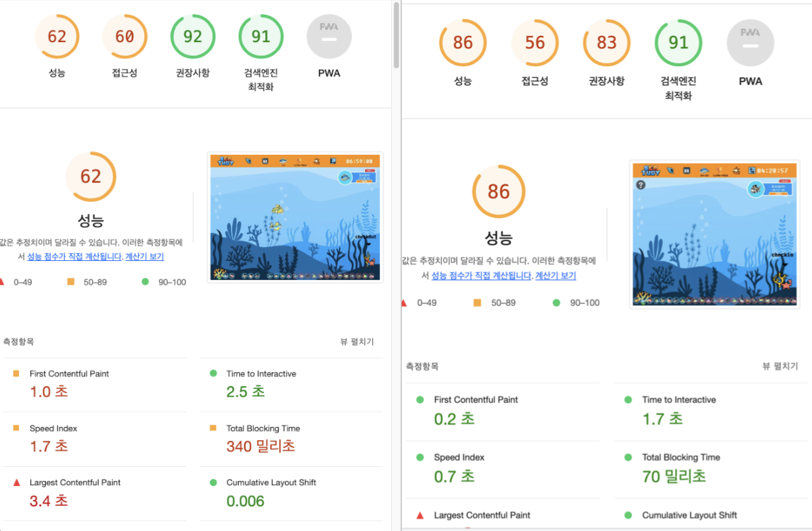Open 계산기 보기 link in left report

tap(145, 256)
